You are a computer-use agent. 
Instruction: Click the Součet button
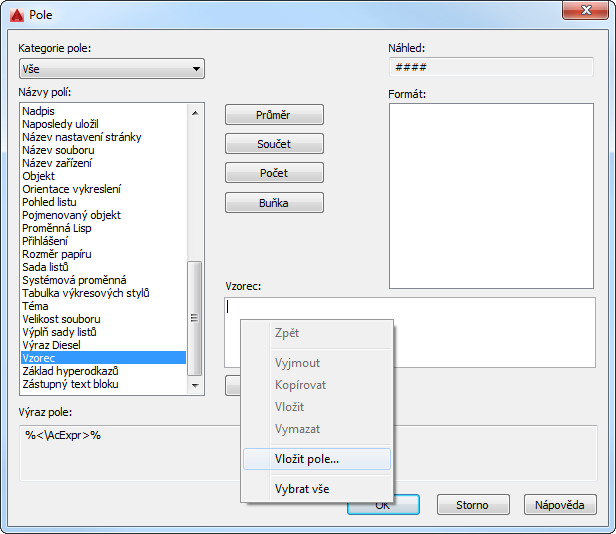coord(274,144)
